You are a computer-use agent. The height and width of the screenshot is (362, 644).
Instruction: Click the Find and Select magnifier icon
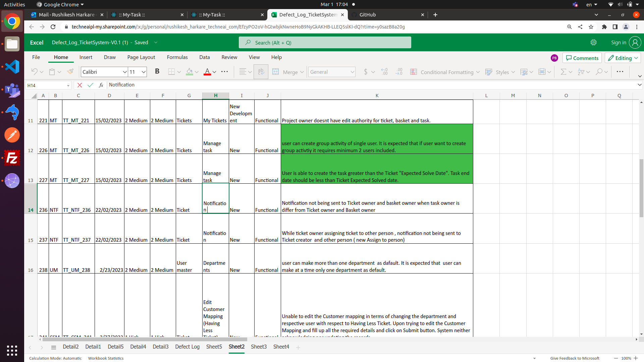[x=599, y=72]
